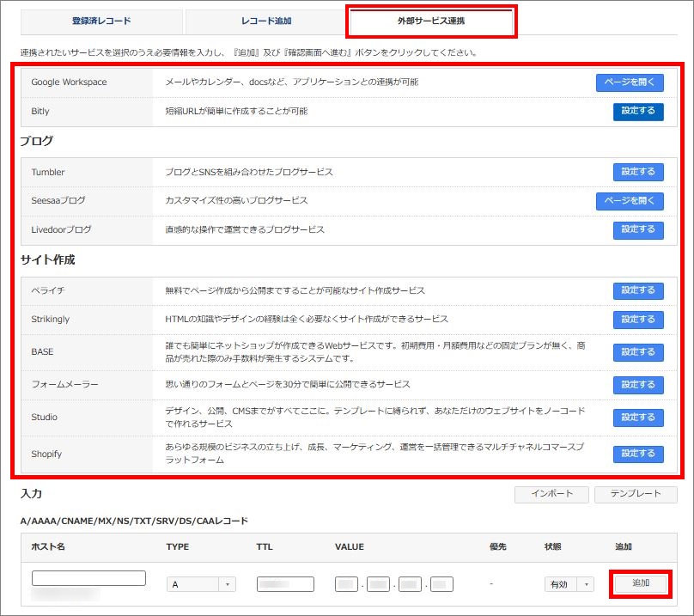Click 設定する for Shopify
The image size is (694, 616).
tap(638, 454)
